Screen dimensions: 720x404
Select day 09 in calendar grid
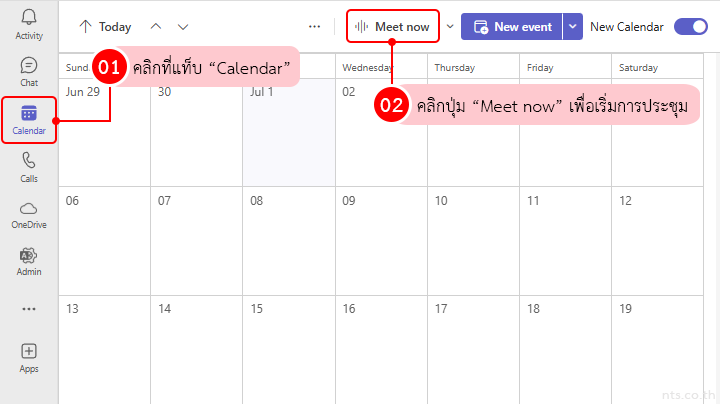coord(380,240)
